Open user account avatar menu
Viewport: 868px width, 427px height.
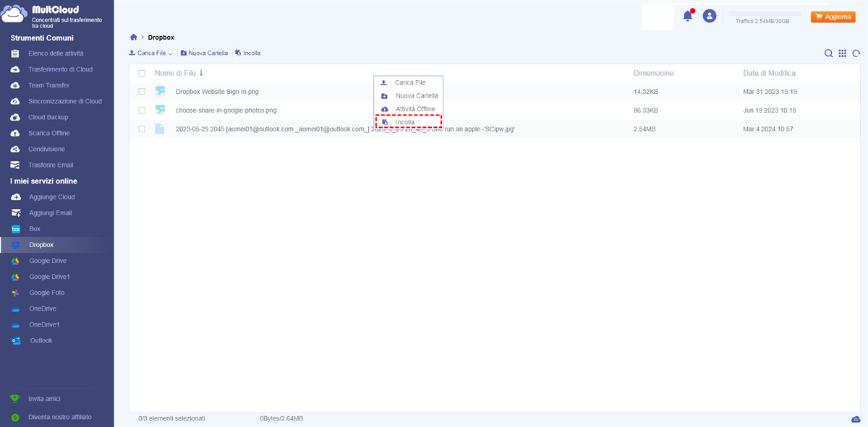(710, 16)
